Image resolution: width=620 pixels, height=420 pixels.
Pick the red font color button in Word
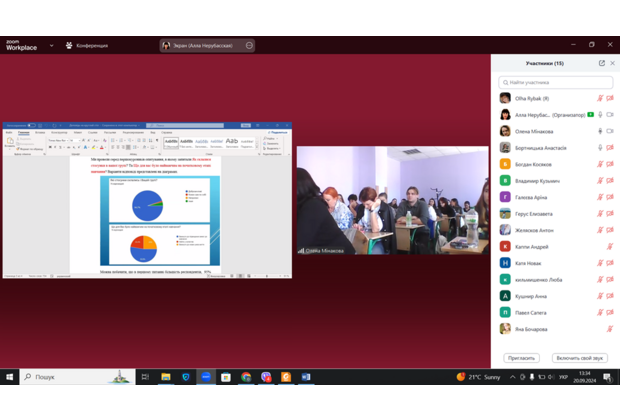[x=102, y=147]
